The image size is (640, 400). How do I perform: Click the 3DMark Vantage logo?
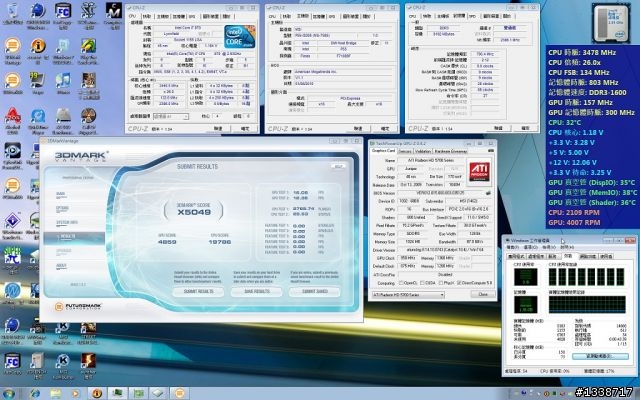(82, 157)
